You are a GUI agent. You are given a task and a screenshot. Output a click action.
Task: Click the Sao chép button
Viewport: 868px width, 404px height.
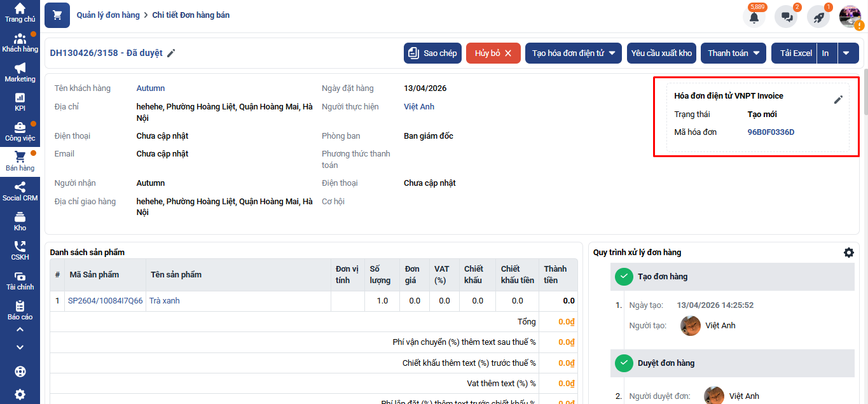[432, 53]
